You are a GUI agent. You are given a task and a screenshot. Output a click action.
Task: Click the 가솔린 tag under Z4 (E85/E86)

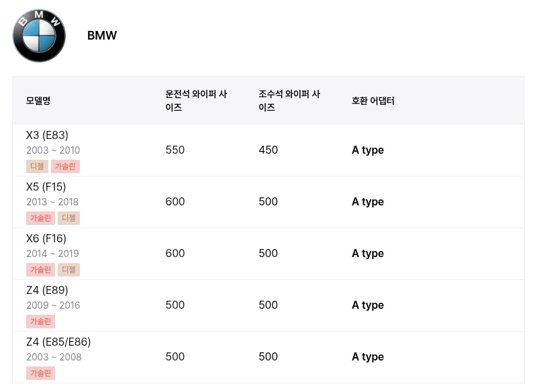pos(40,373)
